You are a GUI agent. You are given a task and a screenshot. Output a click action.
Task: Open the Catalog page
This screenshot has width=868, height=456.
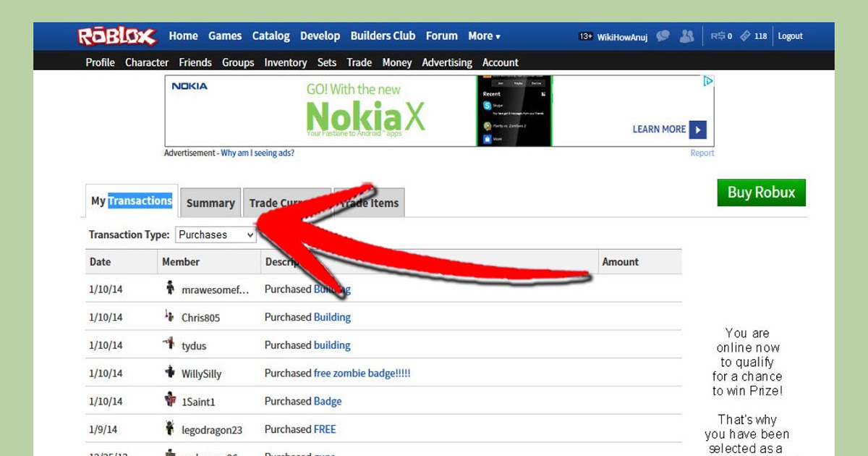tap(271, 35)
